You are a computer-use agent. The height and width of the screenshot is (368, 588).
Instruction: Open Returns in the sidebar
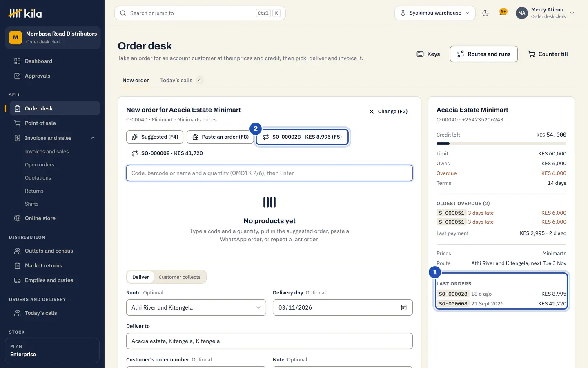pyautogui.click(x=34, y=191)
